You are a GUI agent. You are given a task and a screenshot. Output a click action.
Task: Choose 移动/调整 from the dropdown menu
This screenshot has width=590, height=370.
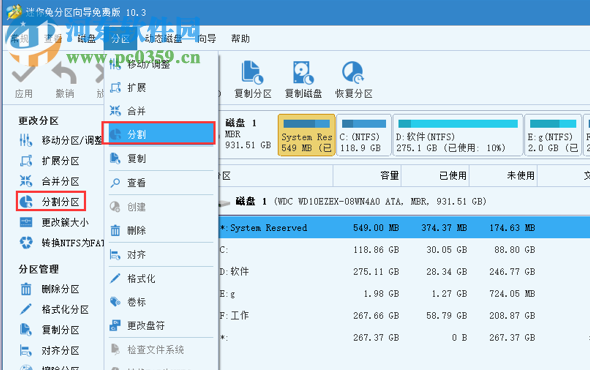(161, 64)
